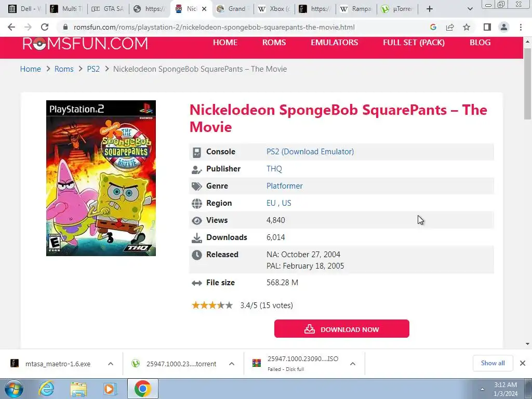Click the Google icon in address bar
Viewport: 532px width, 399px height.
pos(433,27)
